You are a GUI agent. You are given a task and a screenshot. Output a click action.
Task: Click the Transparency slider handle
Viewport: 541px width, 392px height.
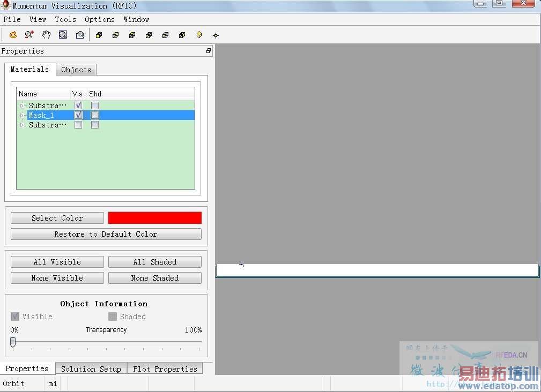tap(13, 342)
